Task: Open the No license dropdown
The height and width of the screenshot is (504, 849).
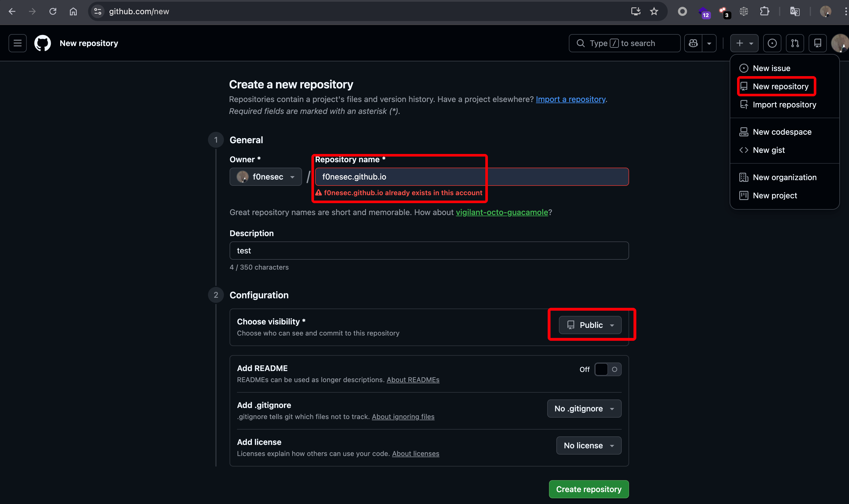Action: click(x=588, y=445)
